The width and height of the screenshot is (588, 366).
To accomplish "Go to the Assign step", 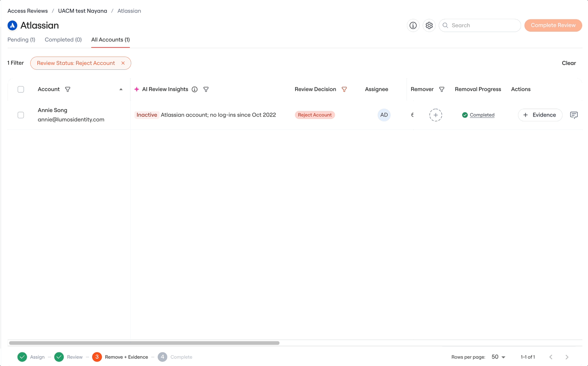I will (31, 357).
